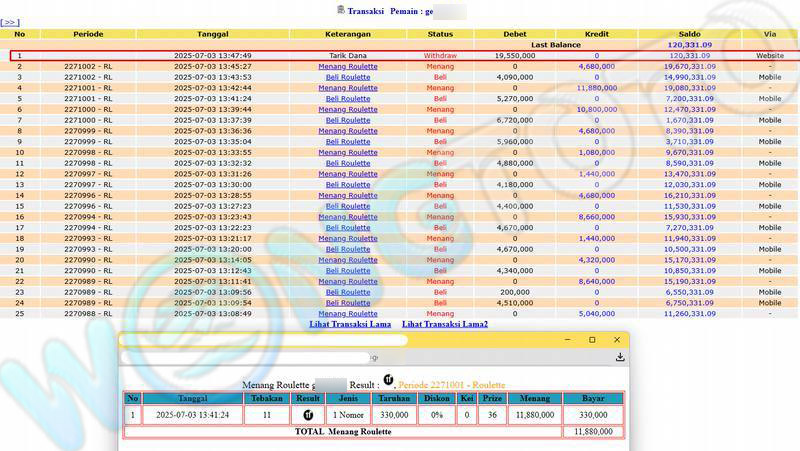Open Lihat Transaksi Lama2 link
The height and width of the screenshot is (451, 800).
[444, 324]
